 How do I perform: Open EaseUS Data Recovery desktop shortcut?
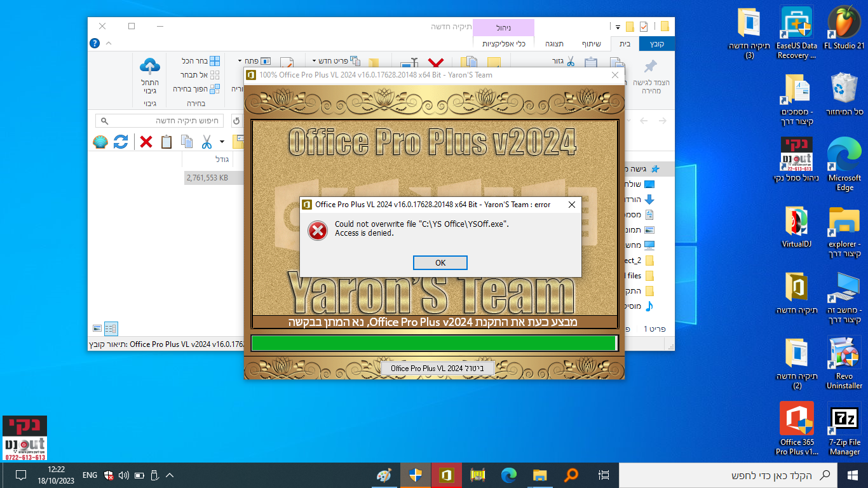pos(797,33)
